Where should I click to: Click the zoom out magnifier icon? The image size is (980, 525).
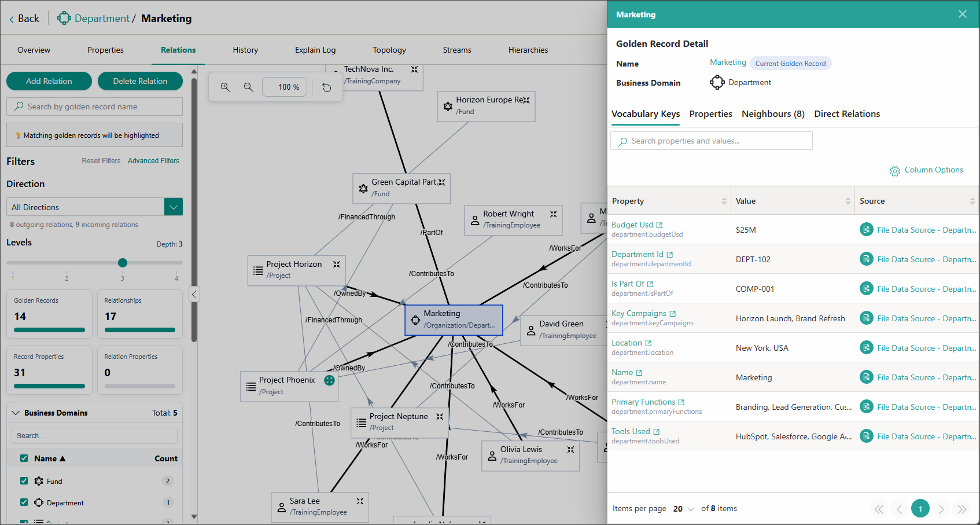pos(249,87)
